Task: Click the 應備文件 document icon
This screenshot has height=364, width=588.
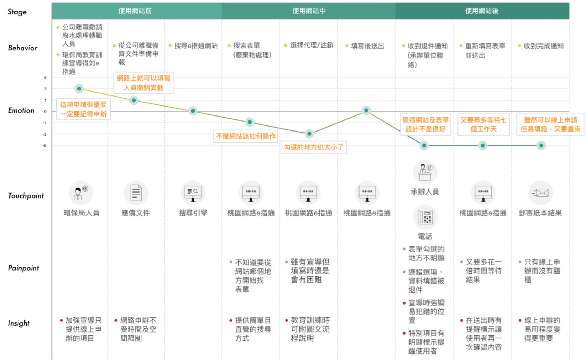Action: [x=136, y=193]
